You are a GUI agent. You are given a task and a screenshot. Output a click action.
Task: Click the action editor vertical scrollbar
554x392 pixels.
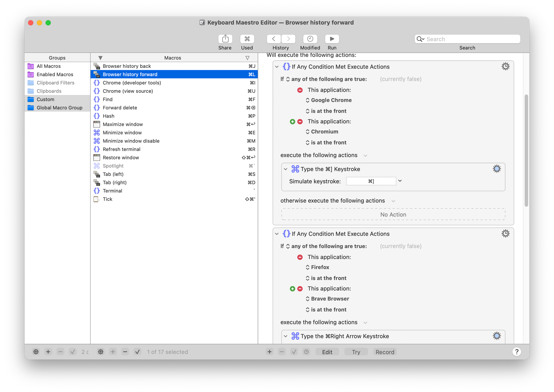526,151
